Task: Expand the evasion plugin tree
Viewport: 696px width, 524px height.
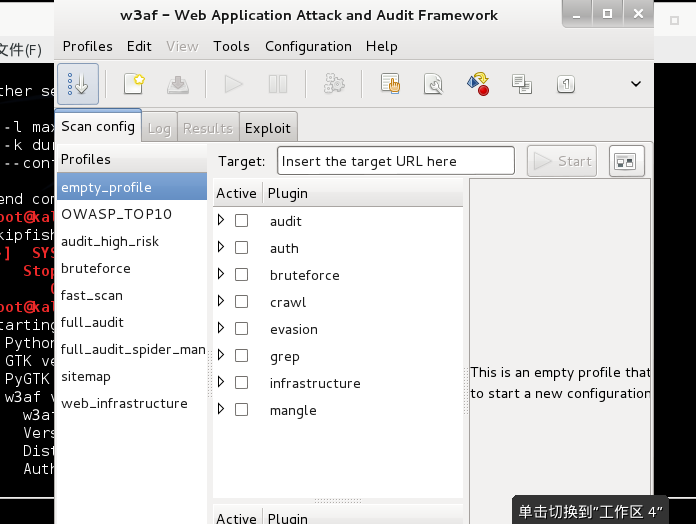Action: coord(221,328)
